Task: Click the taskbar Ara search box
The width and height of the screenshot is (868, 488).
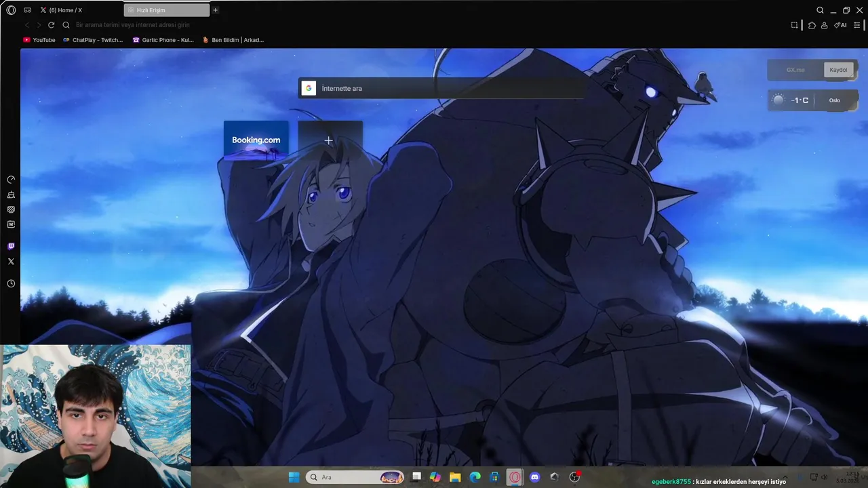Action: click(355, 477)
